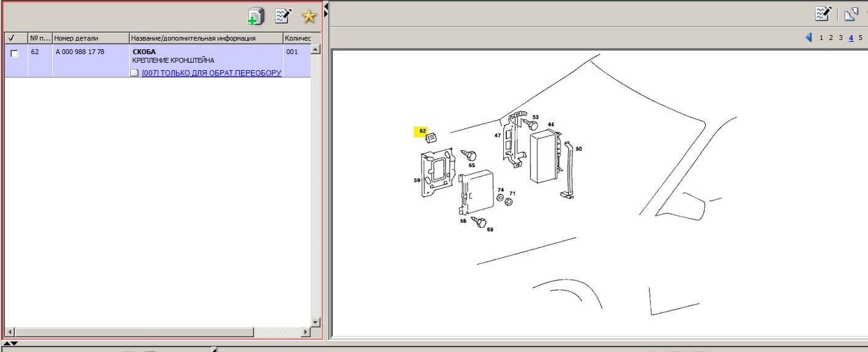Sort by the № п... column header
The height and width of the screenshot is (352, 868).
click(x=40, y=38)
